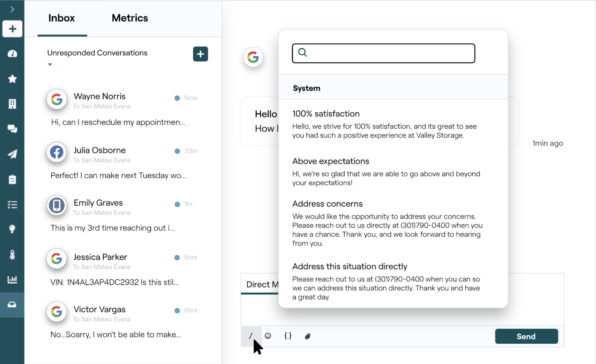Click the template search field
This screenshot has height=364, width=596.
point(383,53)
